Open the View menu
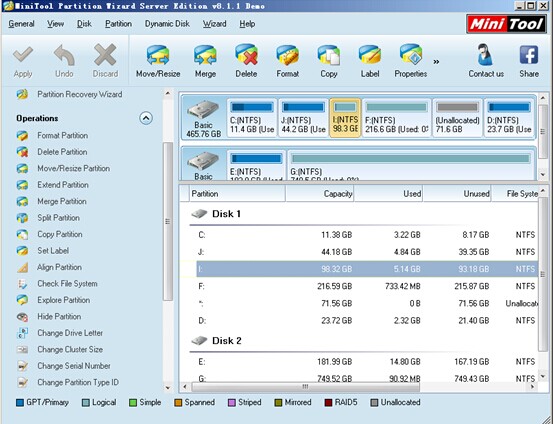 tap(55, 24)
